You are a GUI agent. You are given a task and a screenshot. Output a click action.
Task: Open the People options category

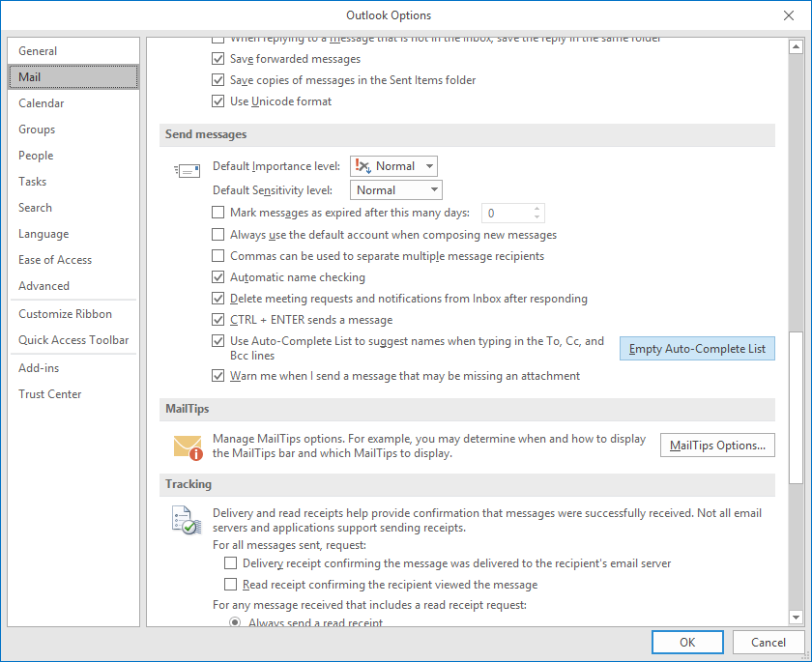tap(73, 156)
